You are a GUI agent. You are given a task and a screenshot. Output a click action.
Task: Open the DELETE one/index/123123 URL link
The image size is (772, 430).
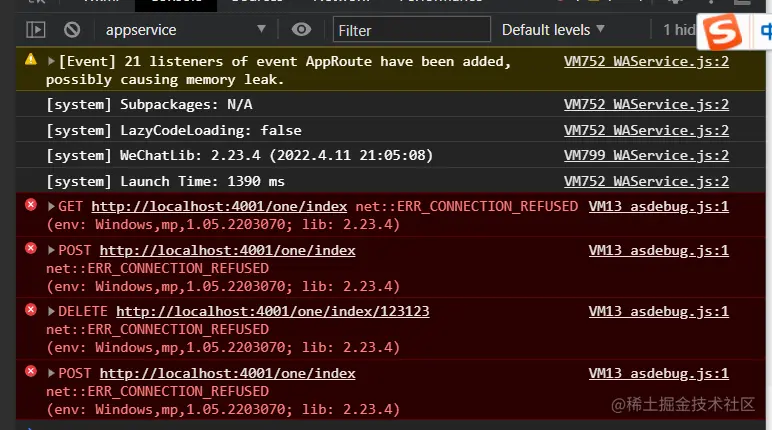click(x=273, y=311)
